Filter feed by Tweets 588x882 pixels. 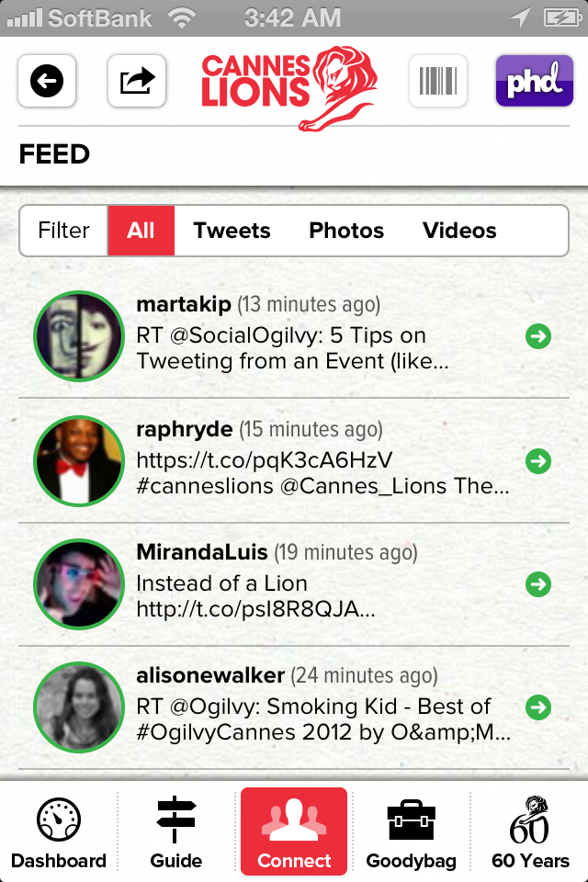pos(232,231)
